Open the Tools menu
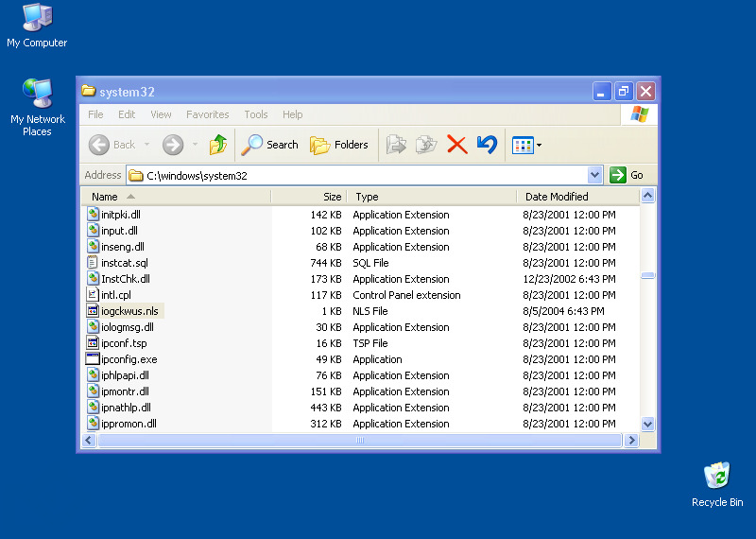The width and height of the screenshot is (756, 539). click(256, 114)
